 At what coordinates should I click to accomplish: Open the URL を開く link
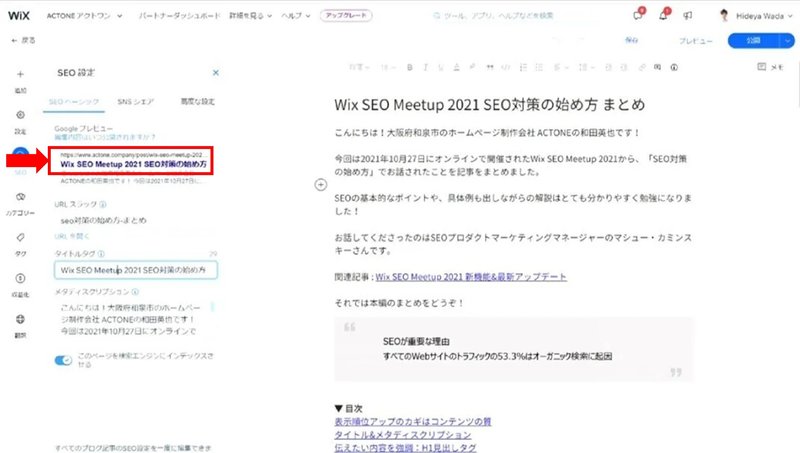[72, 236]
